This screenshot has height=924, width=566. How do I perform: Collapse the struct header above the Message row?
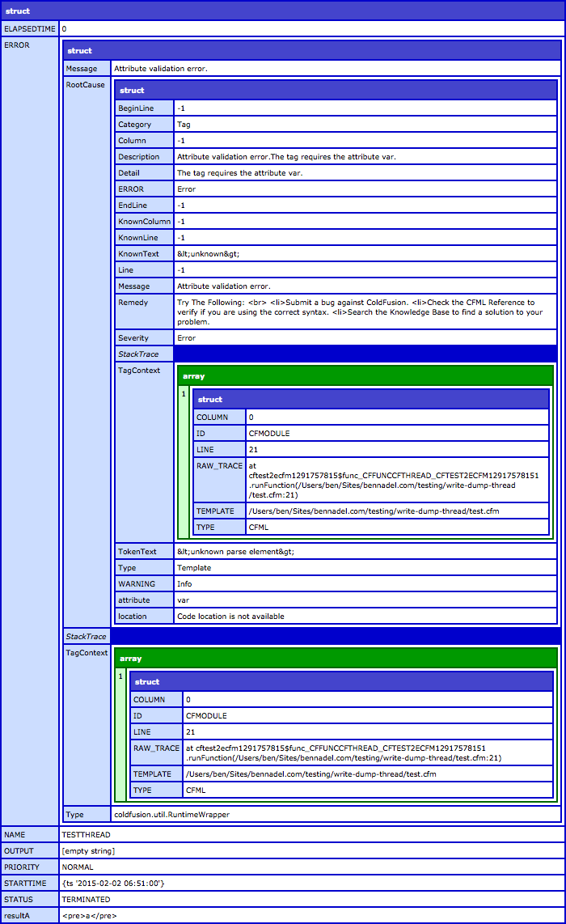pos(311,50)
